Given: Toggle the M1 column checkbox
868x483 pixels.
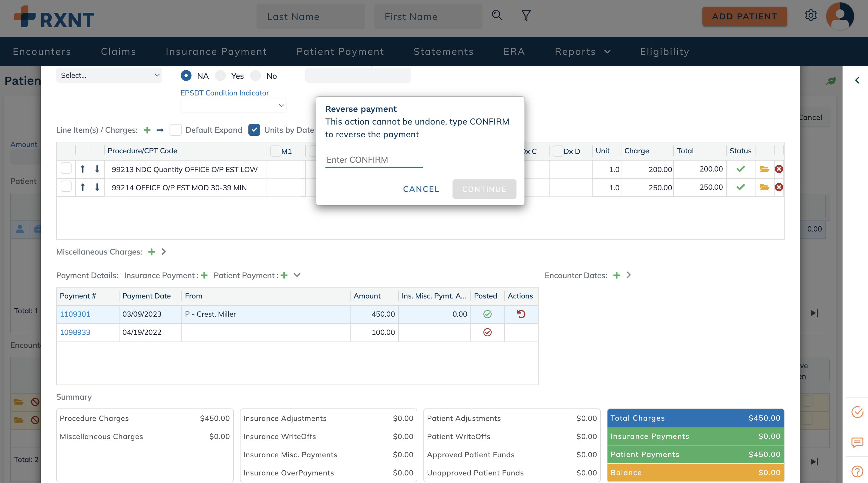Looking at the screenshot, I should [276, 151].
